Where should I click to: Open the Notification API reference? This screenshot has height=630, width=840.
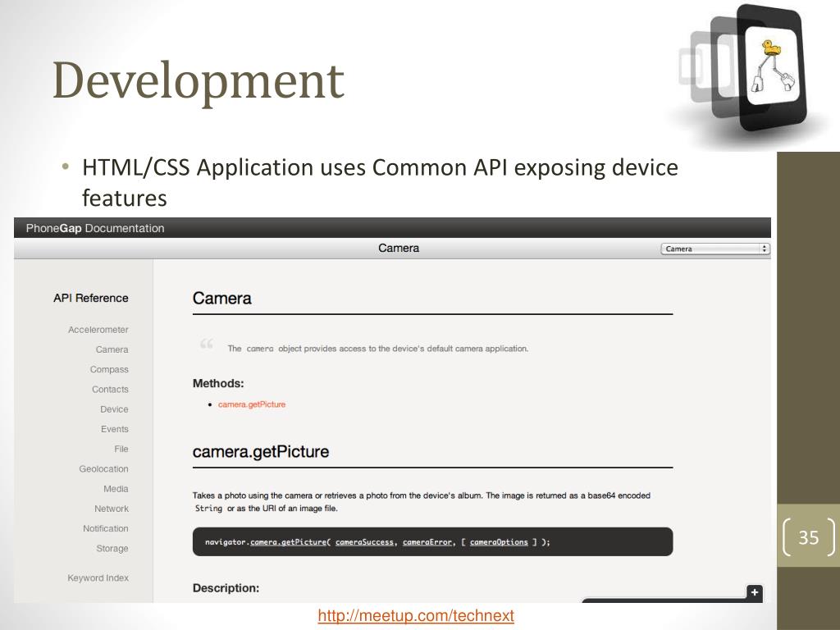pyautogui.click(x=106, y=528)
